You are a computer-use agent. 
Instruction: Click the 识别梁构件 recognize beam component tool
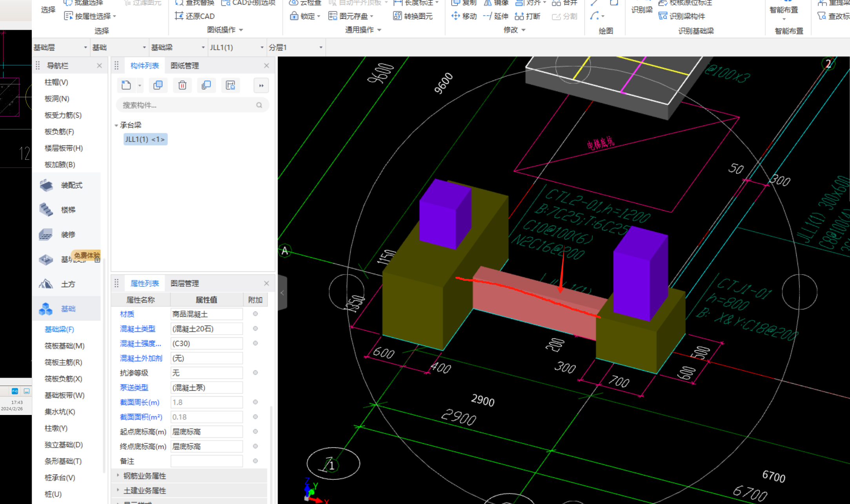coord(682,16)
